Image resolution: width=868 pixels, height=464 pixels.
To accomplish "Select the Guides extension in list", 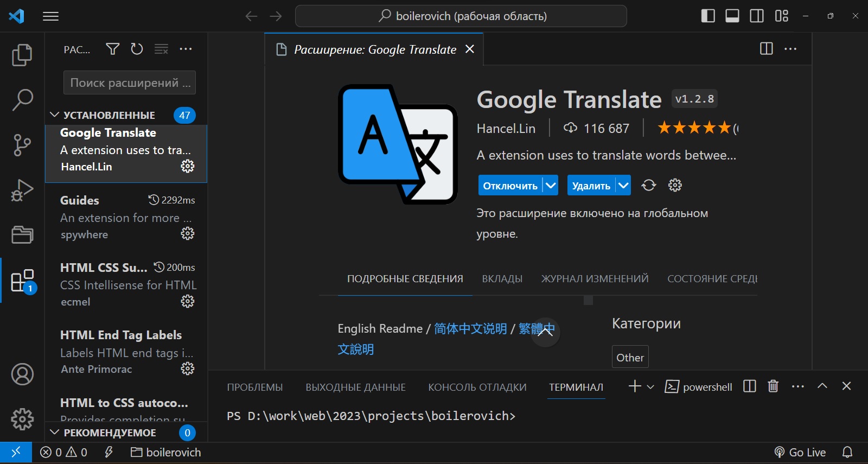I will click(x=126, y=217).
